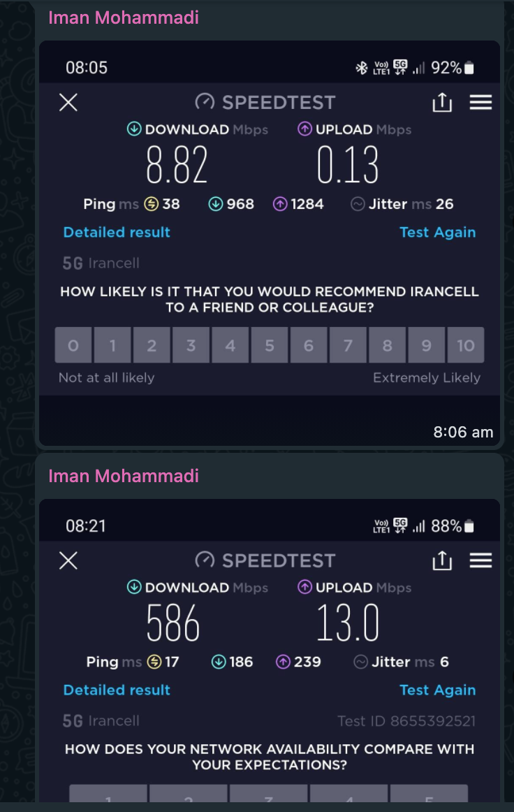The height and width of the screenshot is (812, 514).
Task: Open Detailed result for 586 Mbps test
Action: coord(117,690)
